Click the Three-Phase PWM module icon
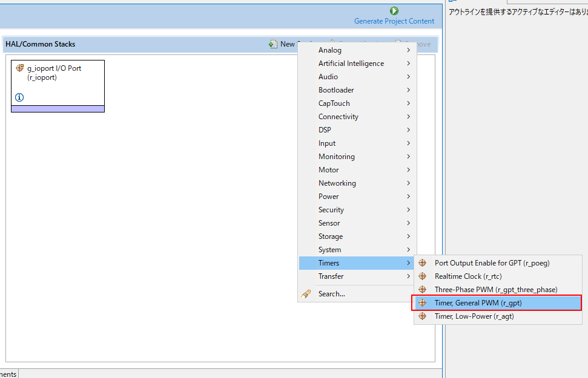This screenshot has width=588, height=378. click(423, 290)
